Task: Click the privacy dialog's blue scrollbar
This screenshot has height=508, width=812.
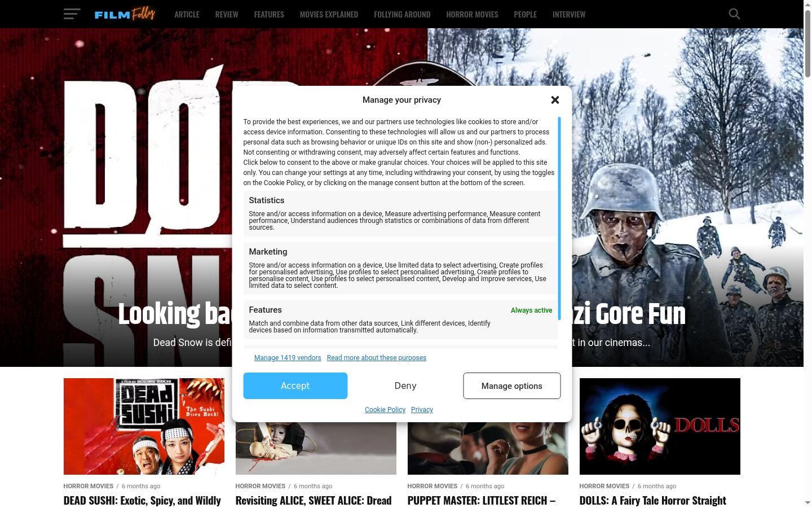Action: pos(559,218)
